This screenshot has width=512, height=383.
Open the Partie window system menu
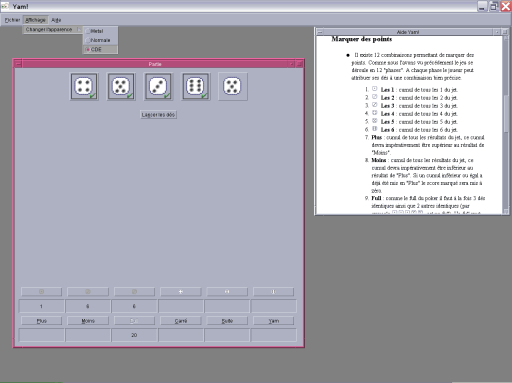coord(18,64)
